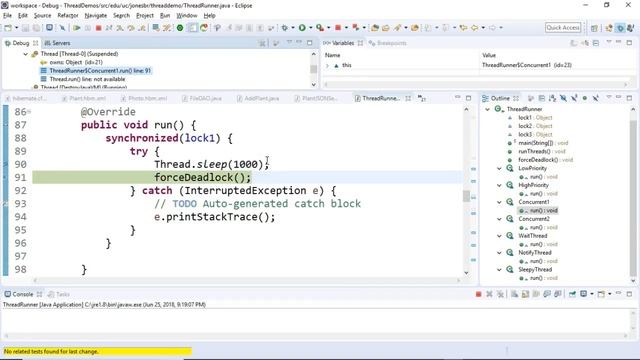The height and width of the screenshot is (360, 640).
Task: Click the New file toolbar icon
Action: pyautogui.click(x=8, y=28)
